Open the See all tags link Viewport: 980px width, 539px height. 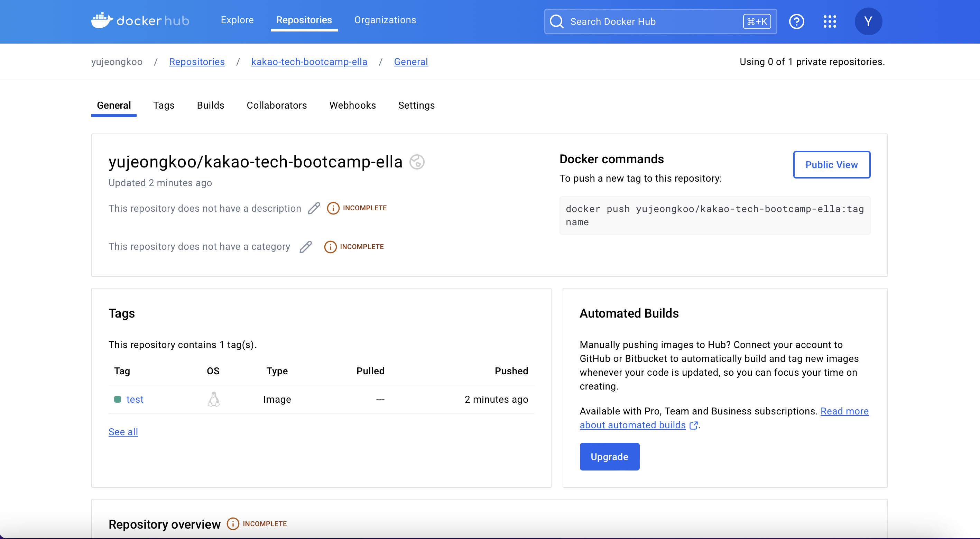[123, 432]
